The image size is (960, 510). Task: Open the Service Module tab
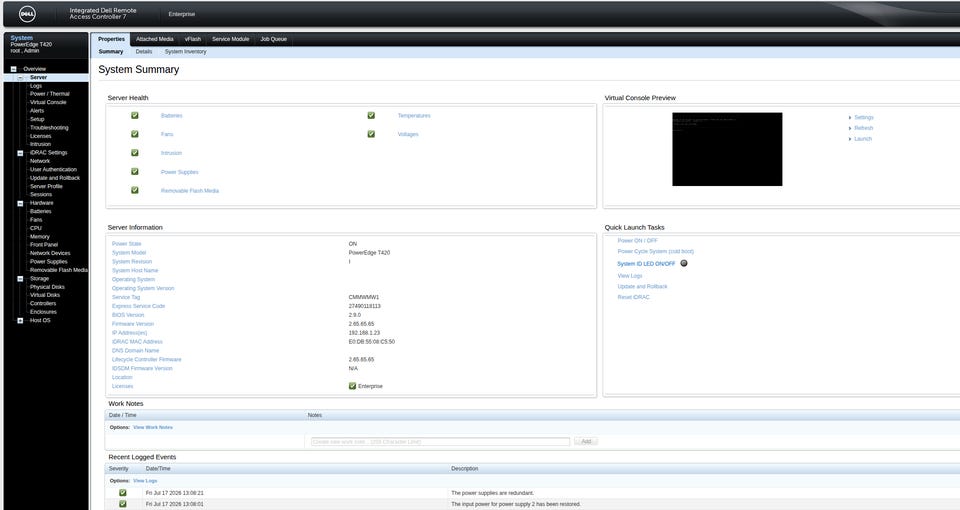coord(231,39)
